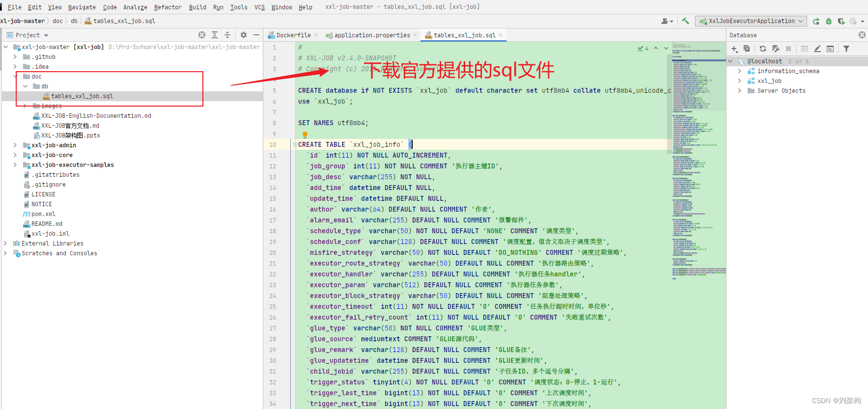Click the '2 of 5' schemas selector badge
This screenshot has height=409, width=868.
point(798,61)
